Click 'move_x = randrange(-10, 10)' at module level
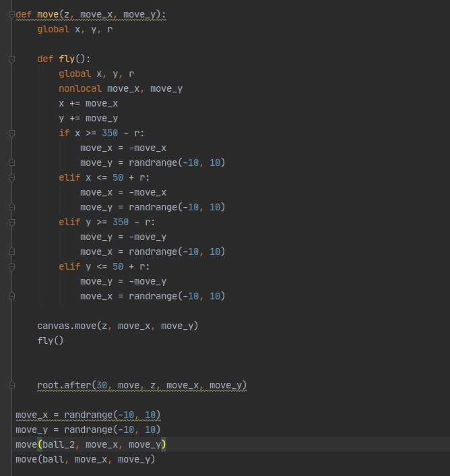Screen dimensions: 450x476 coord(88,415)
